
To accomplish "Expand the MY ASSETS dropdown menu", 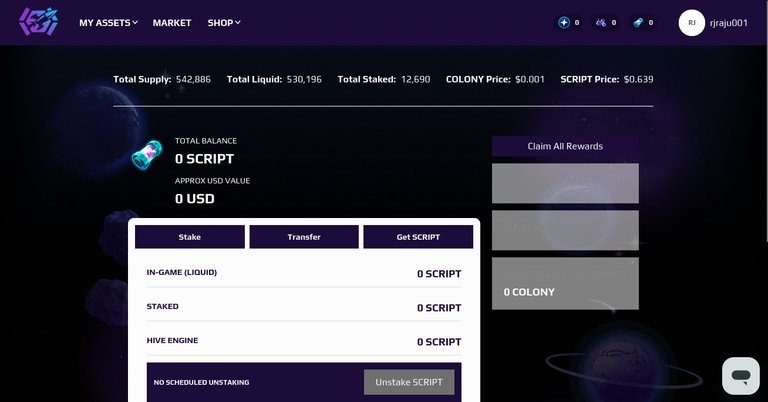I will tap(108, 23).
